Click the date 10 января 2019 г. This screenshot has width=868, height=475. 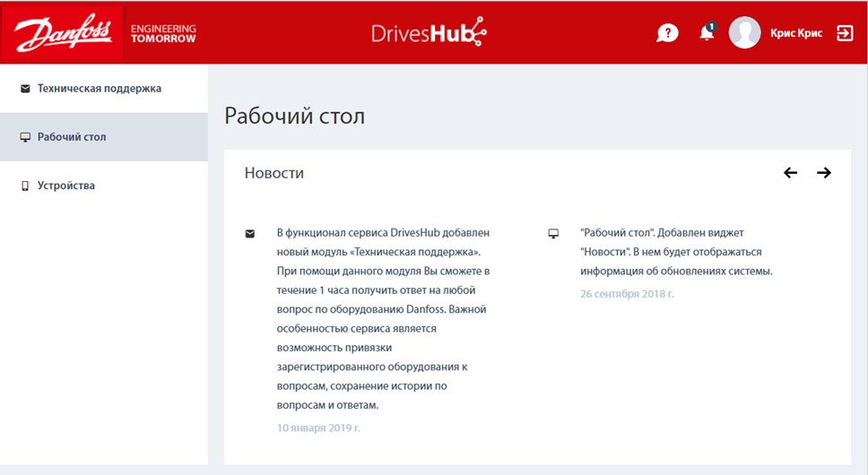tap(318, 427)
